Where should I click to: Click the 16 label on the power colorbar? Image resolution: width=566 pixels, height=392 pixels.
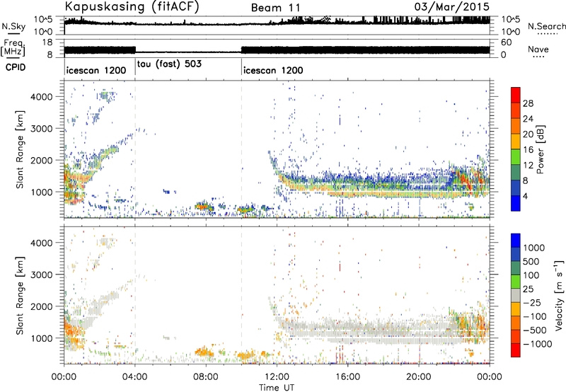(528, 150)
